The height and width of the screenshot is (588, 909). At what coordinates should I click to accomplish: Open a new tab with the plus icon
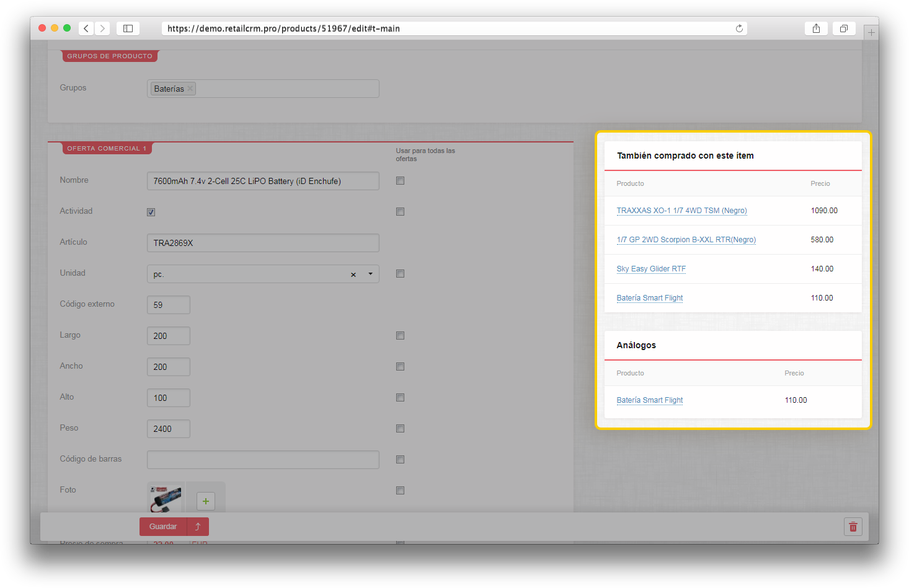pos(871,32)
